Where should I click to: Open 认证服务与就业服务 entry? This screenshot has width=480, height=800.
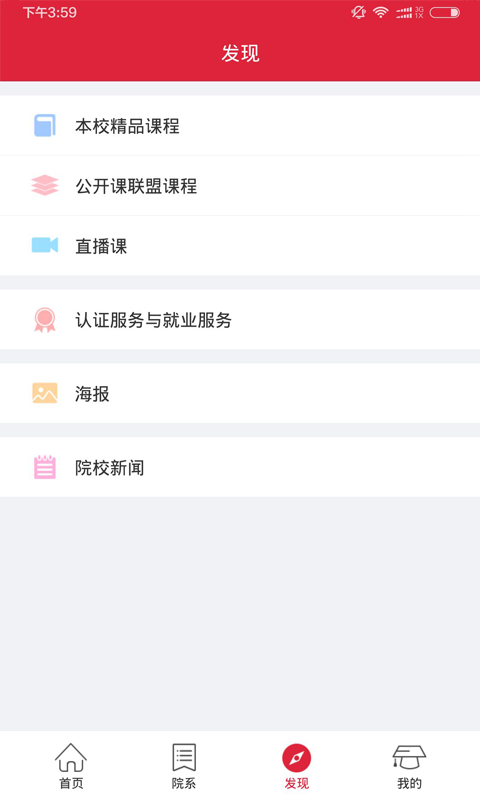(240, 319)
